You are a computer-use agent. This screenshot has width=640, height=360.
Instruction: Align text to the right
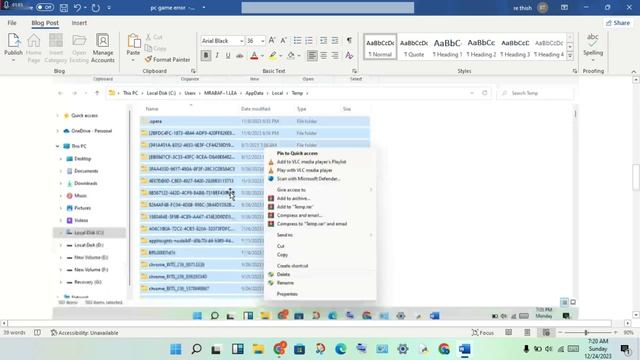[335, 56]
